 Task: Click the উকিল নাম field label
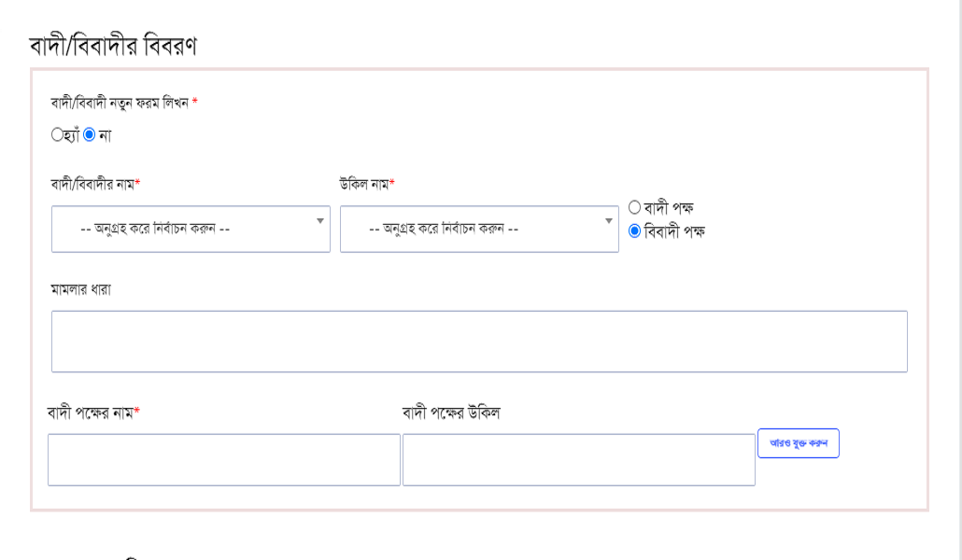(x=366, y=184)
